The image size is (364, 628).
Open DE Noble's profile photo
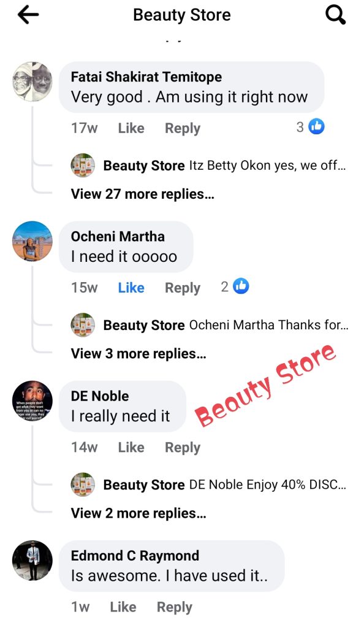tap(32, 400)
